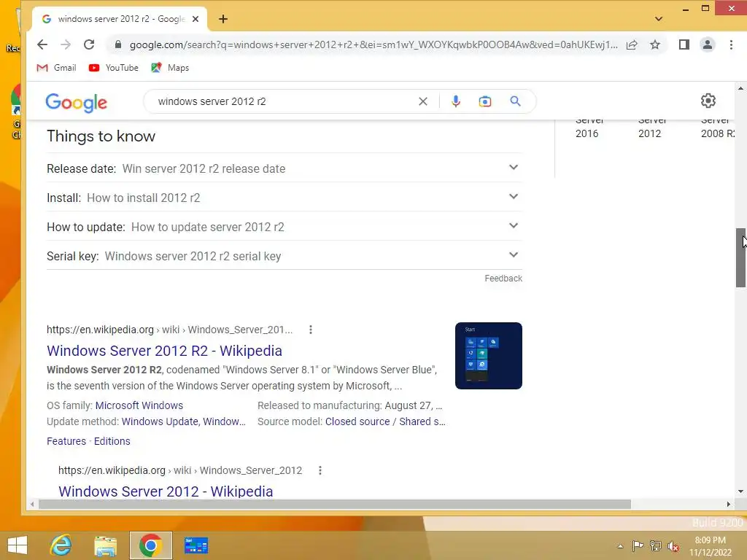The width and height of the screenshot is (747, 560).
Task: Open Chrome's three-dot menu
Action: [731, 44]
